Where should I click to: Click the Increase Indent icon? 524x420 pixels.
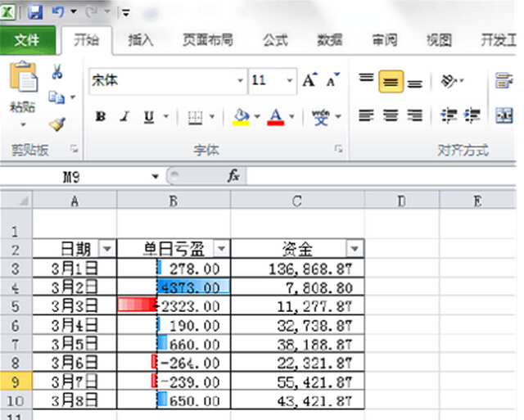tap(472, 116)
